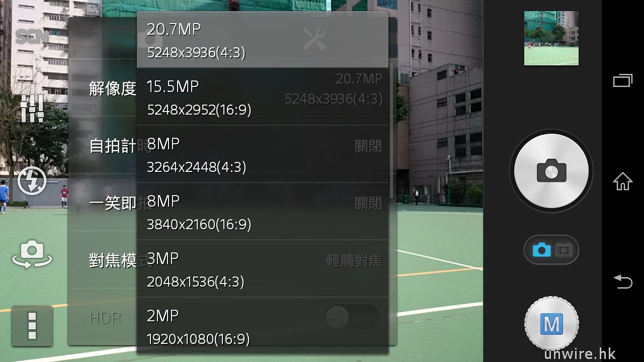This screenshot has width=644, height=362.
Task: Open the wrench tools settings tab
Action: 314,38
